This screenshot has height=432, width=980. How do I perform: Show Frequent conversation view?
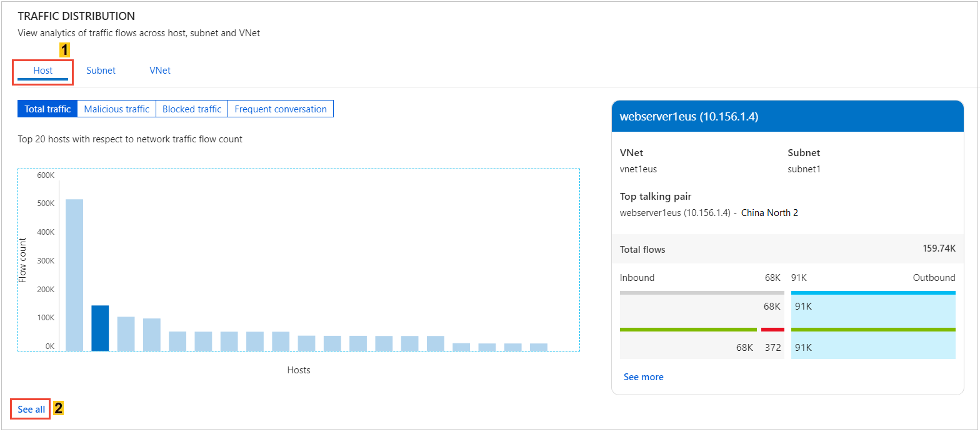point(281,109)
